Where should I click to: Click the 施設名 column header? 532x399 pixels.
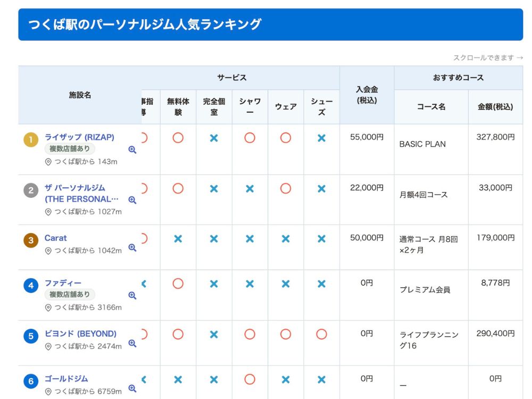coord(80,95)
